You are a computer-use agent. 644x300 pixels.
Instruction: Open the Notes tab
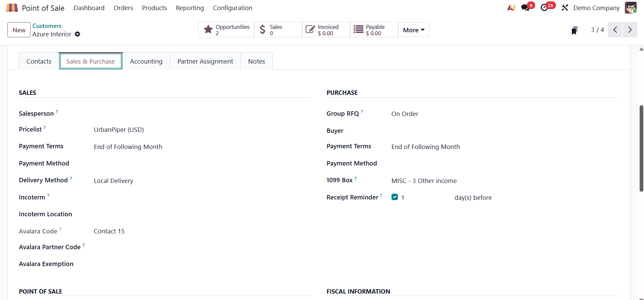[x=257, y=61]
